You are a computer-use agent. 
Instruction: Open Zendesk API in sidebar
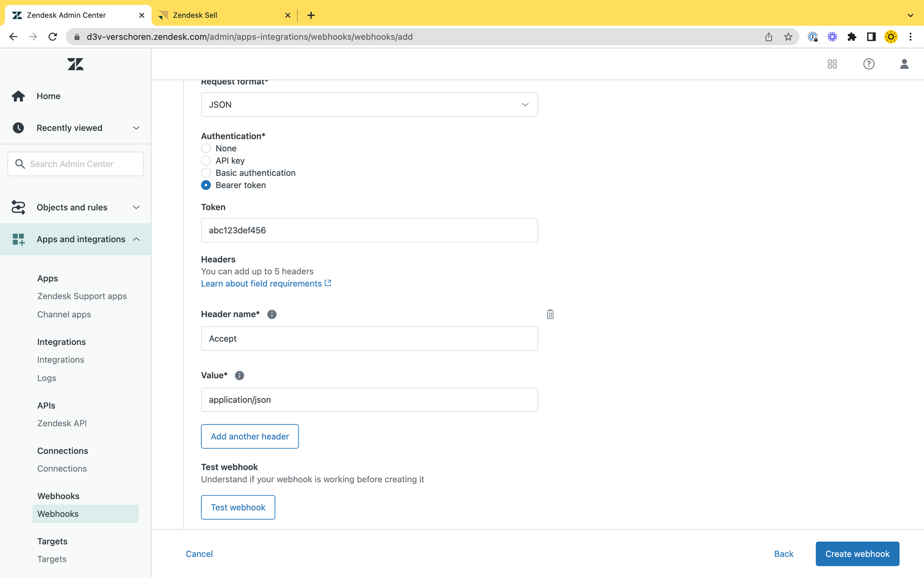click(x=62, y=423)
